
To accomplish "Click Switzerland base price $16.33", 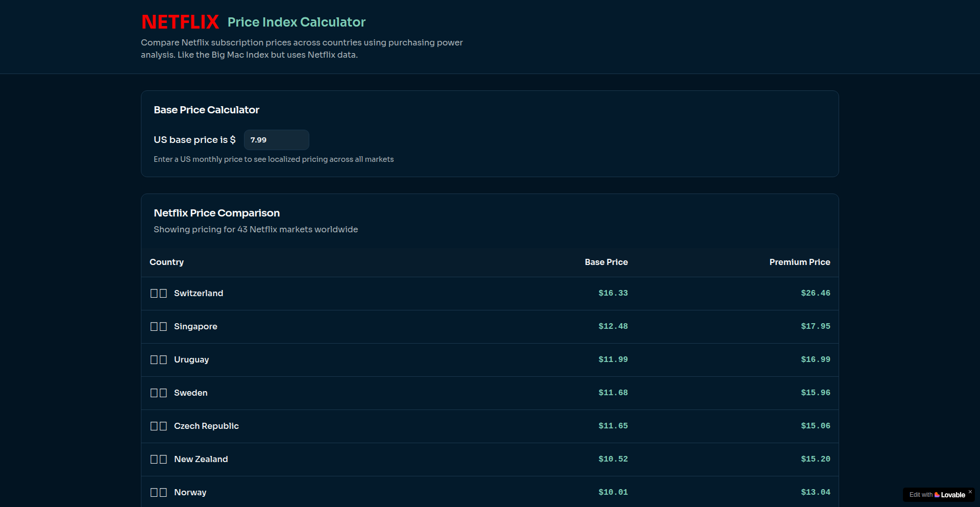I will pos(613,293).
